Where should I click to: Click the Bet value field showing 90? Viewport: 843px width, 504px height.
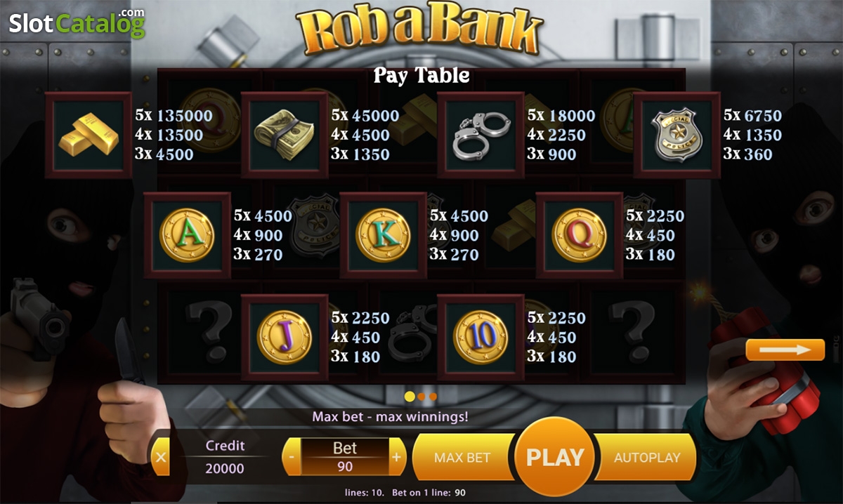[x=345, y=466]
